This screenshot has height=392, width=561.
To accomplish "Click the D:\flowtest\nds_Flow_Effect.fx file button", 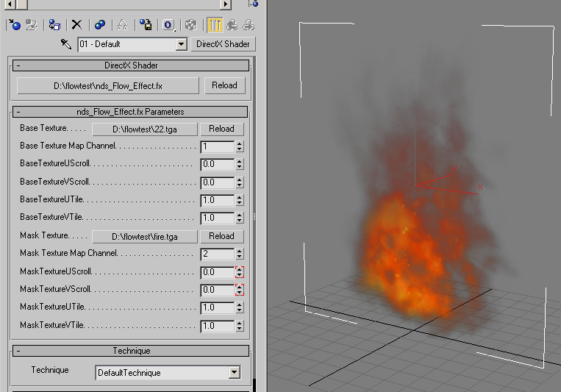I will pyautogui.click(x=108, y=86).
